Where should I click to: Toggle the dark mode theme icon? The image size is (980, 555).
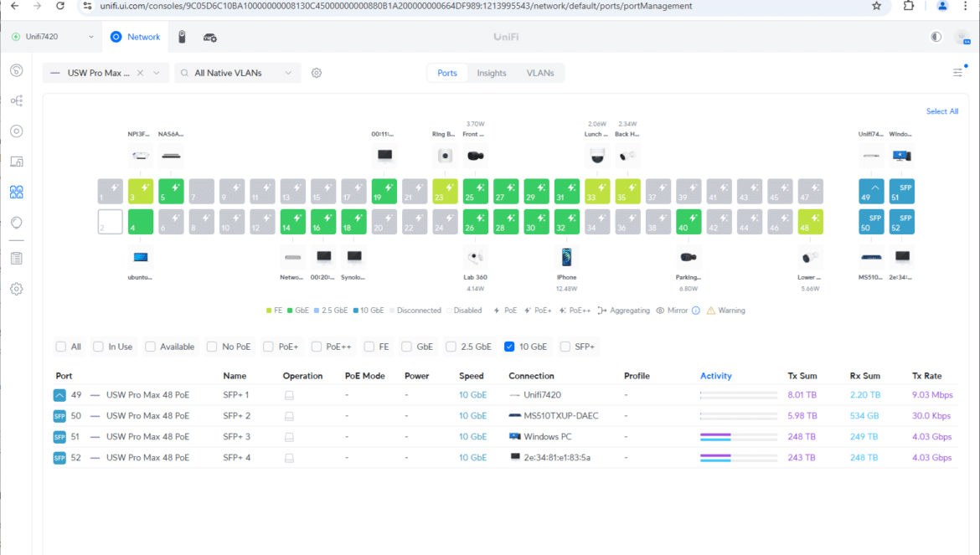click(936, 37)
